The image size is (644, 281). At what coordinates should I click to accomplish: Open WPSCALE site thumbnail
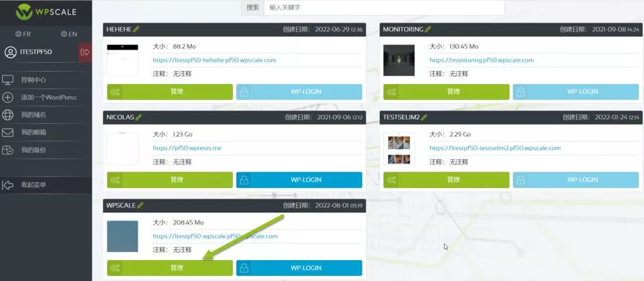coord(123,236)
